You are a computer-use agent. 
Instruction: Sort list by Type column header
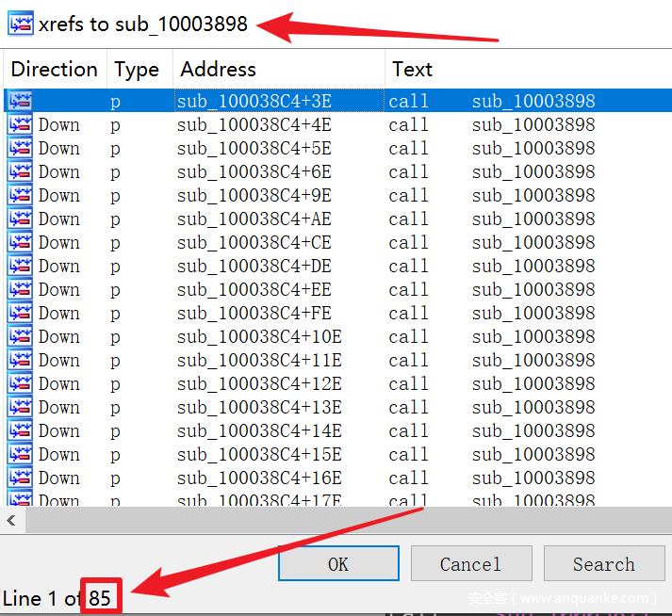click(137, 70)
